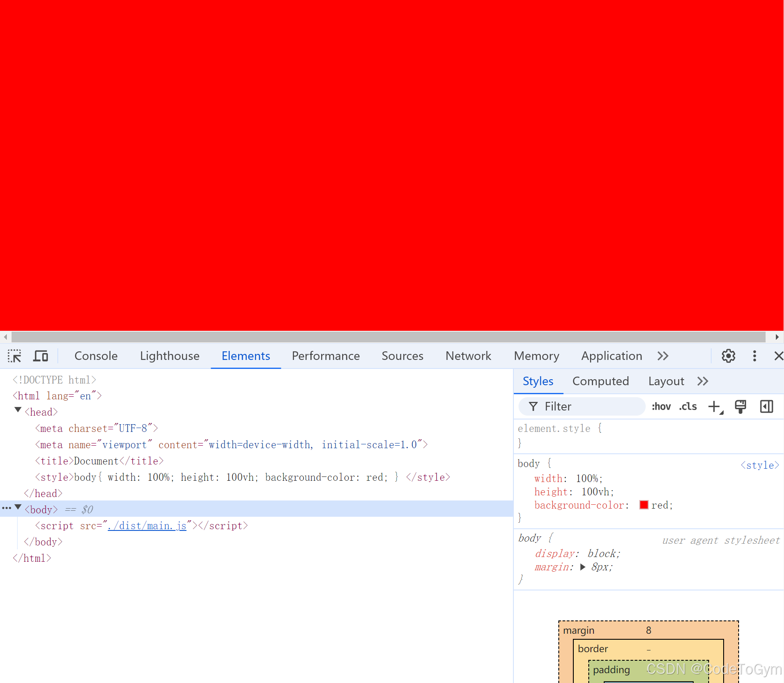This screenshot has width=784, height=683.
Task: Open the DevTools three-dot menu
Action: pyautogui.click(x=754, y=356)
